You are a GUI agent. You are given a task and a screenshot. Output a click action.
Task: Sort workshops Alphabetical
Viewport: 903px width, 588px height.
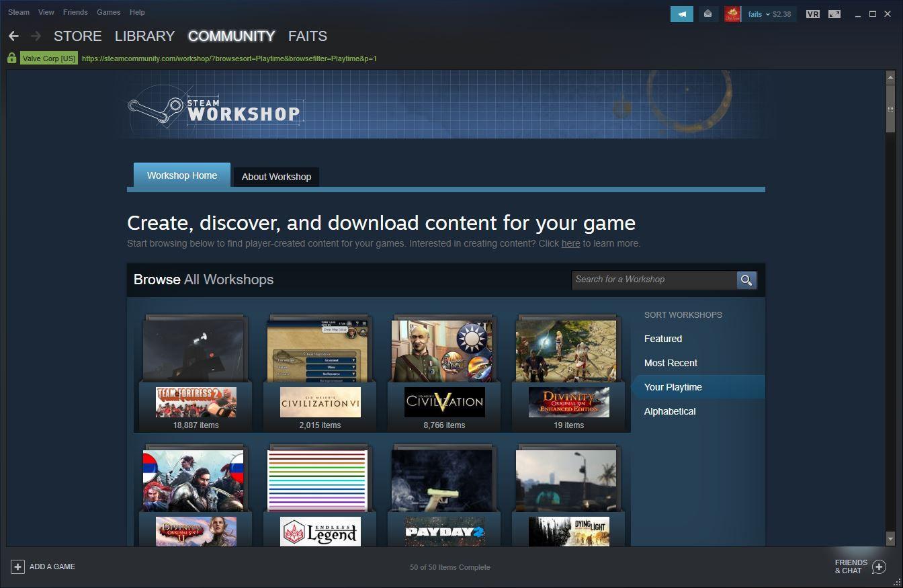[669, 411]
